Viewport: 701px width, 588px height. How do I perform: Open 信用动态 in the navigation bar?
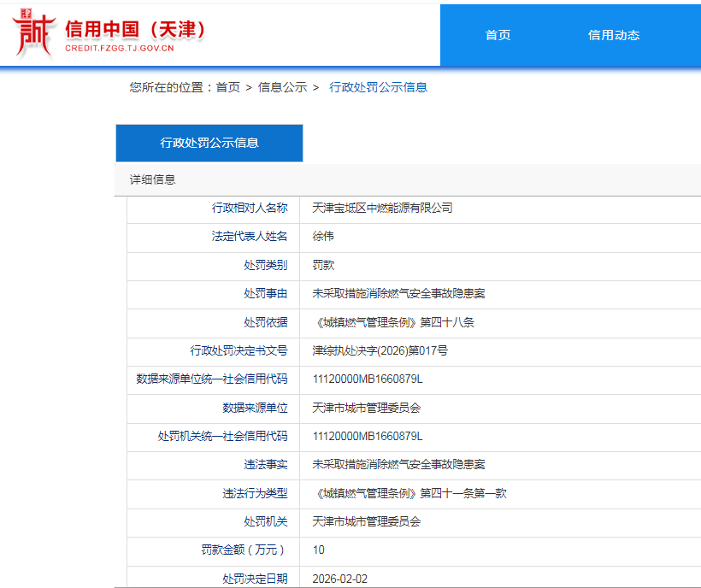[614, 35]
